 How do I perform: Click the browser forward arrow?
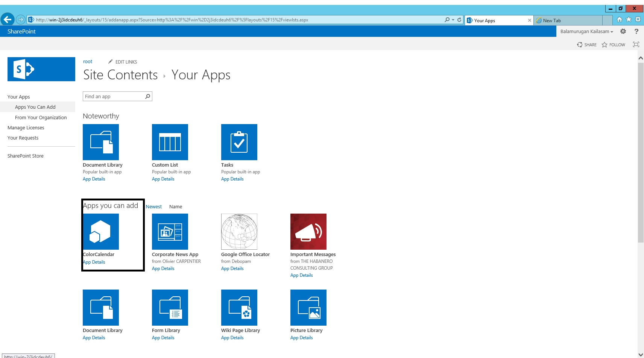[x=21, y=20]
